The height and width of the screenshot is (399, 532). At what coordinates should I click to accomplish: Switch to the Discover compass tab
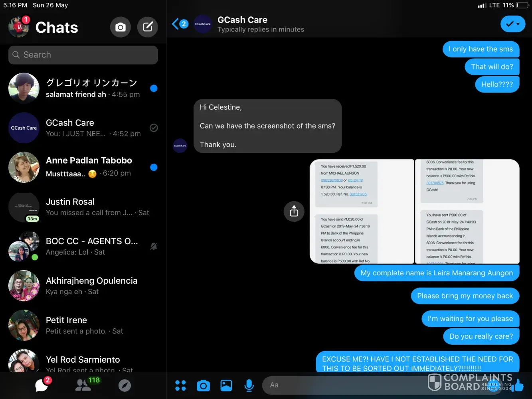click(125, 385)
